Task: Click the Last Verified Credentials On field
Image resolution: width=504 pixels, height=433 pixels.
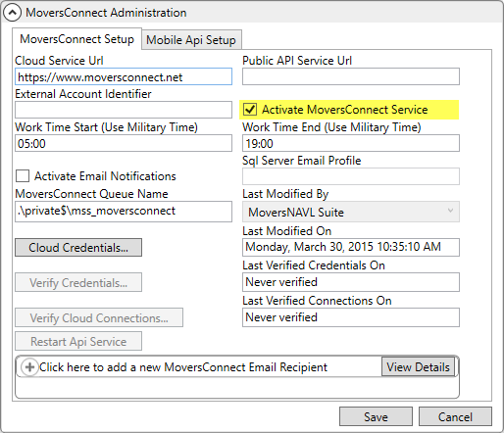Action: (351, 282)
